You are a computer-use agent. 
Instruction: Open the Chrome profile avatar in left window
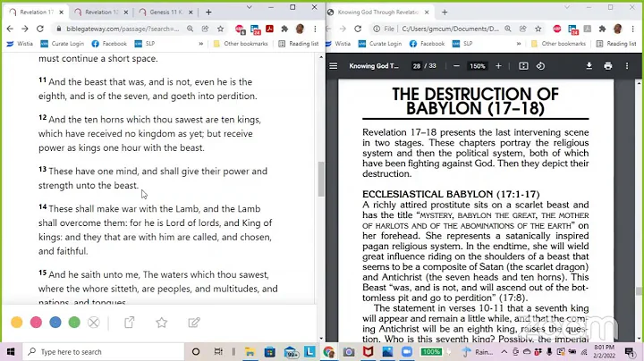(300, 29)
